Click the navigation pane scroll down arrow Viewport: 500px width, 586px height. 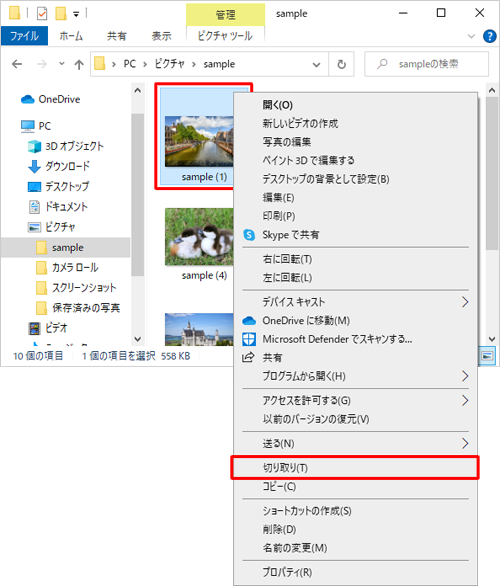[x=138, y=339]
